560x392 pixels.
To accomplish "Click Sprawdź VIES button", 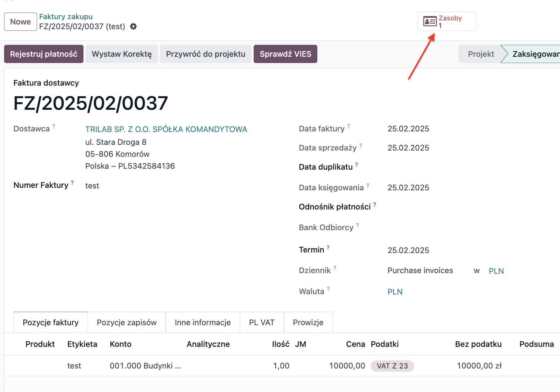I will [285, 54].
